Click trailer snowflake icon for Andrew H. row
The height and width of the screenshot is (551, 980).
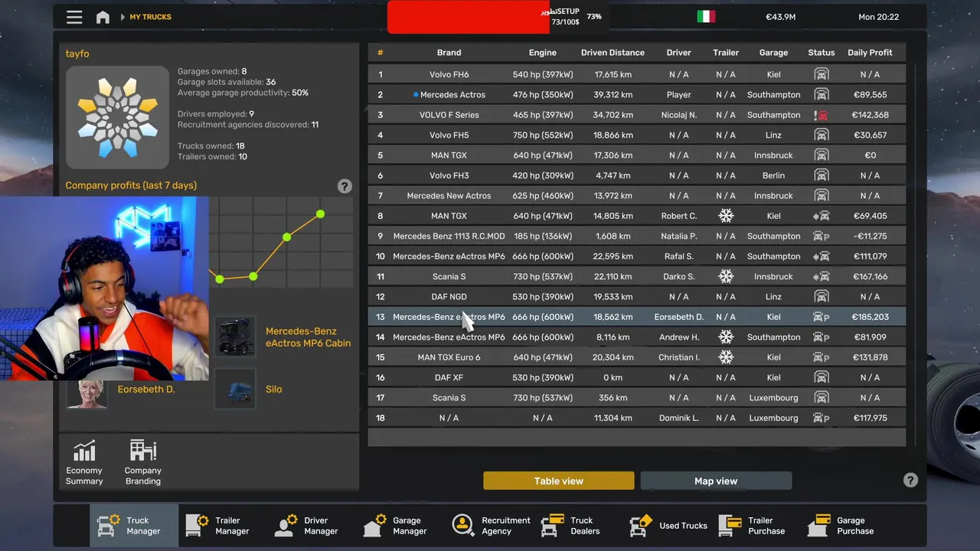(726, 337)
